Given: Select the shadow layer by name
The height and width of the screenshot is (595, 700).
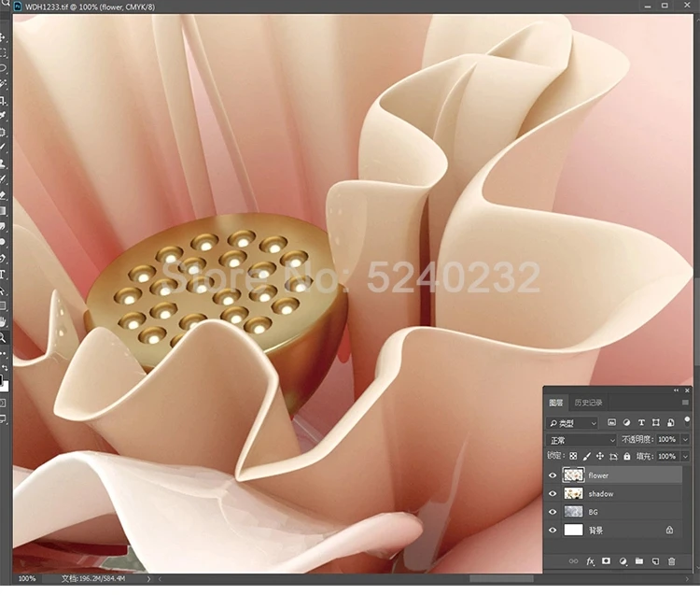Looking at the screenshot, I should [601, 493].
